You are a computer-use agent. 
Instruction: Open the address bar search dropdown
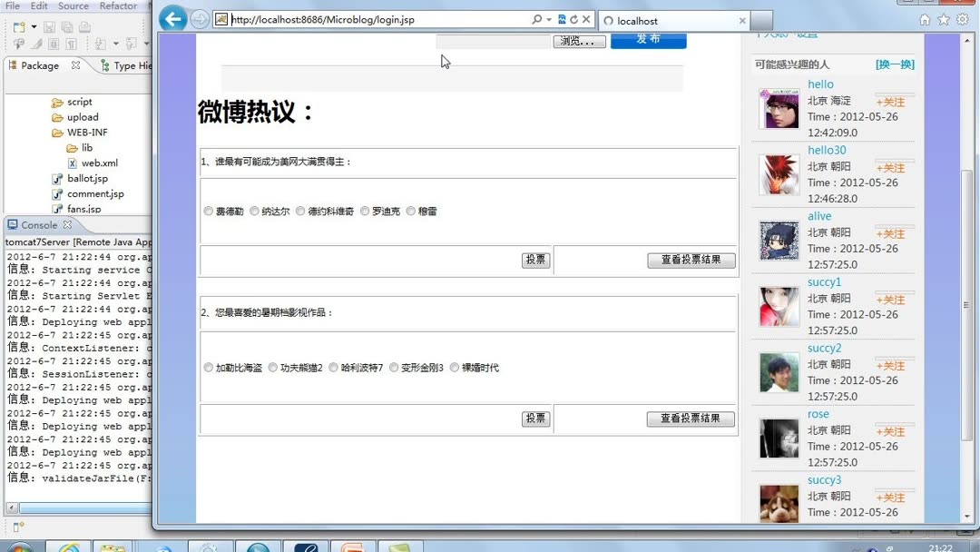[548, 18]
